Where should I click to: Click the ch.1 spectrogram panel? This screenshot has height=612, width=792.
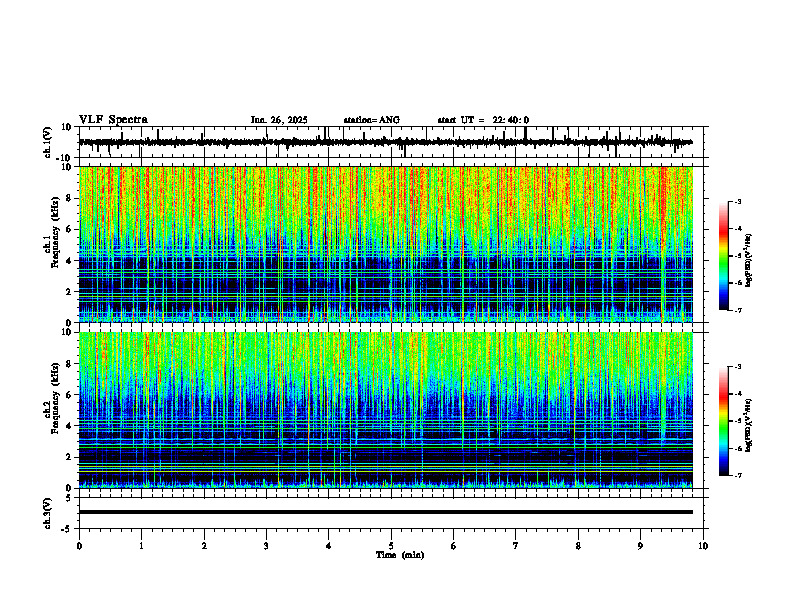coord(385,244)
